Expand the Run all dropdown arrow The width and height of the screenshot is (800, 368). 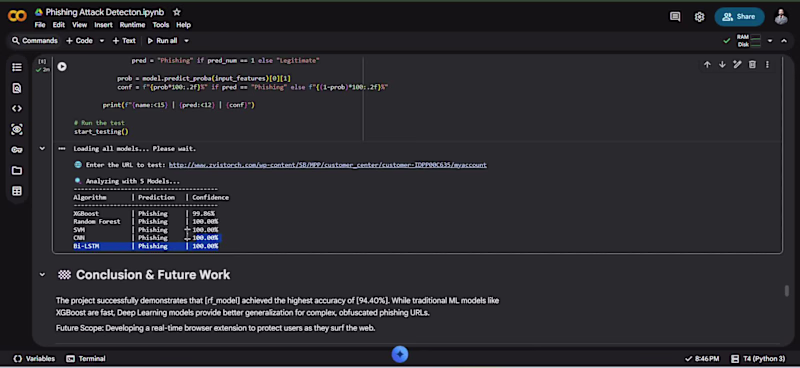point(186,41)
